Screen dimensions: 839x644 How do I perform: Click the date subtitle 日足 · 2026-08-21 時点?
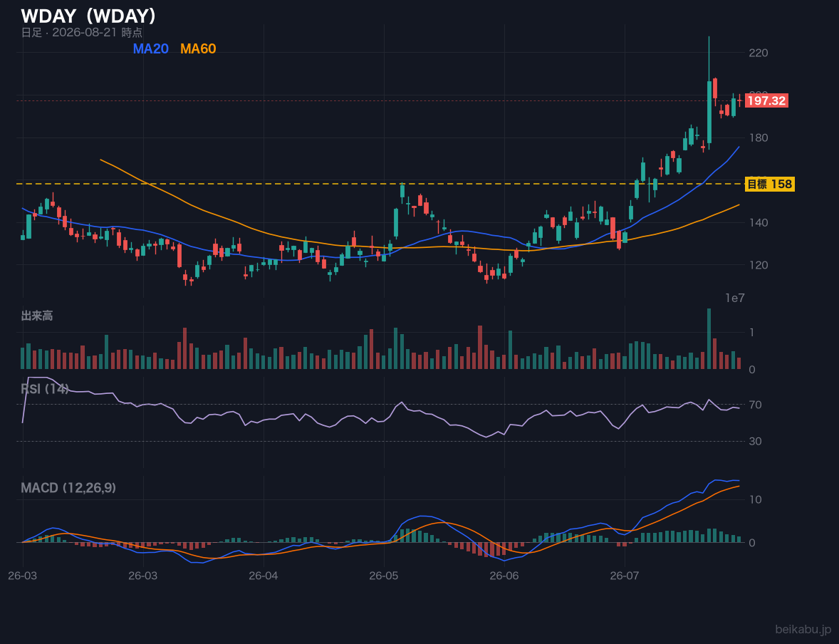pyautogui.click(x=82, y=32)
